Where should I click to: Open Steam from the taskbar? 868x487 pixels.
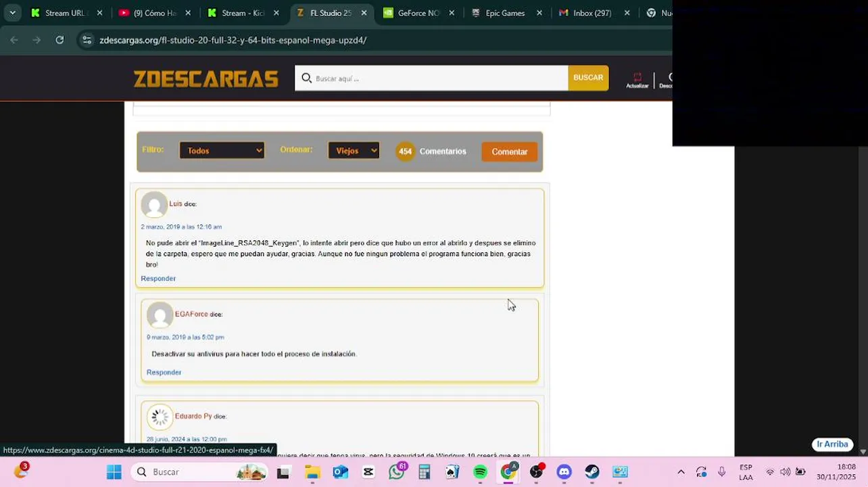(592, 472)
